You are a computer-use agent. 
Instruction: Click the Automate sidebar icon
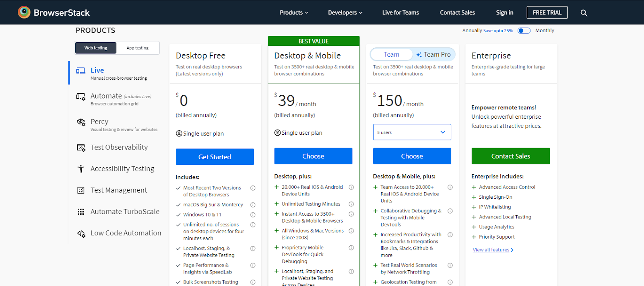pos(80,97)
